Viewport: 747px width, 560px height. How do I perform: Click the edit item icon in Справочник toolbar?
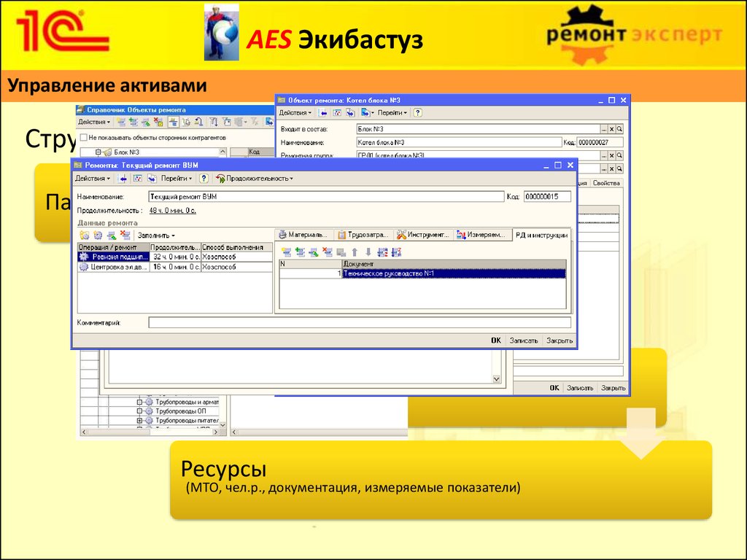(146, 122)
